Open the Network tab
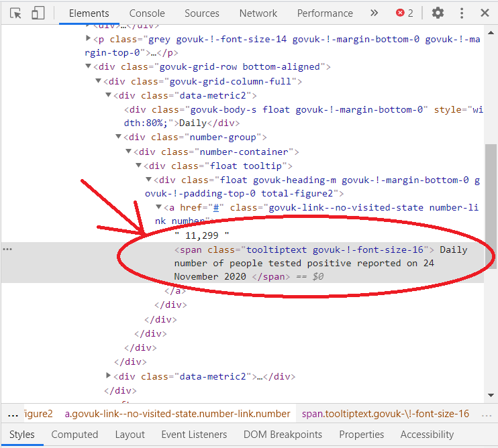The image size is (498, 448). 258,13
